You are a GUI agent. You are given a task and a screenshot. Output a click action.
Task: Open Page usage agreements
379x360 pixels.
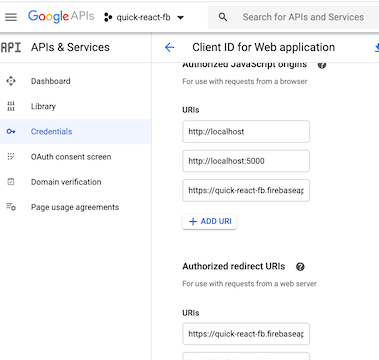[75, 207]
